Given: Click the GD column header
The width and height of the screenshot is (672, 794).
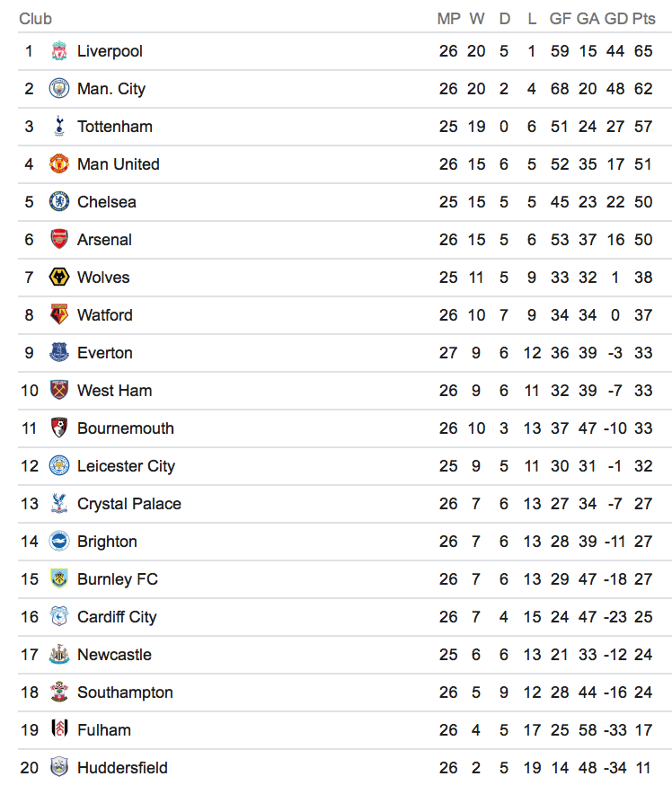Looking at the screenshot, I should (x=615, y=19).
